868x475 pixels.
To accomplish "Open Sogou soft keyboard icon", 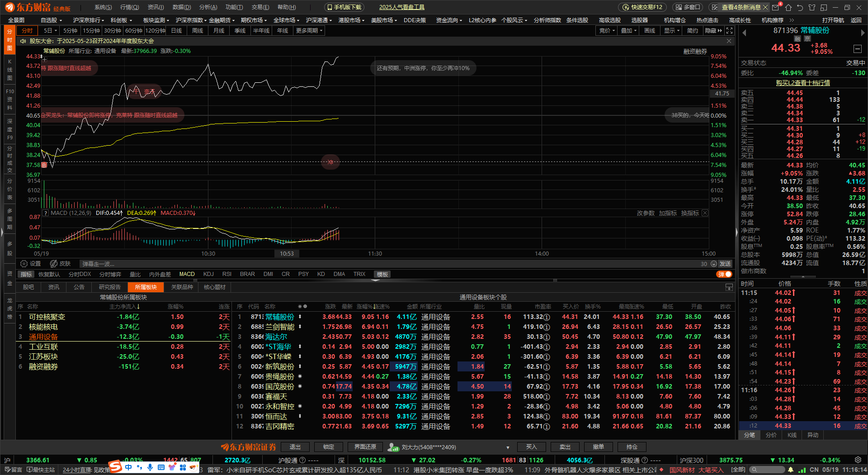I will pos(161,467).
